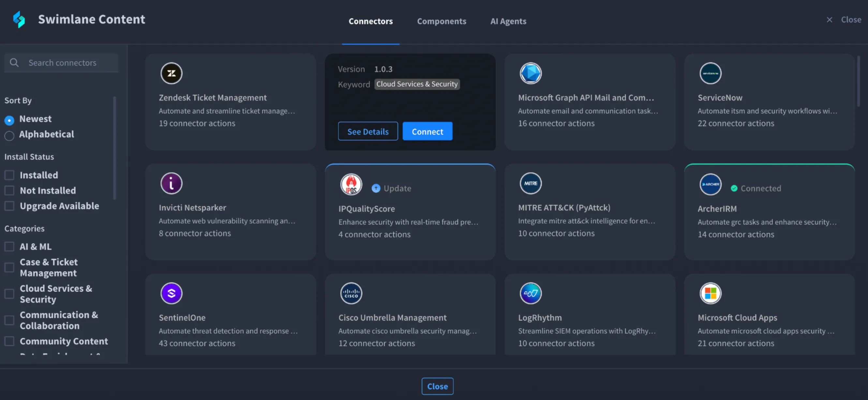Tick Cloud Services & Security category
868x400 pixels.
9,294
